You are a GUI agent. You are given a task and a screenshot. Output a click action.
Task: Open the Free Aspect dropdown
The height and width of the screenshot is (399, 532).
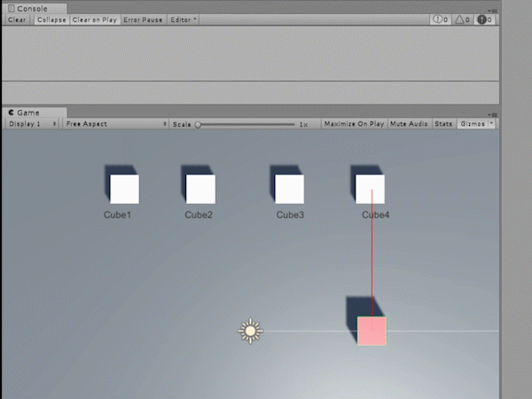115,124
